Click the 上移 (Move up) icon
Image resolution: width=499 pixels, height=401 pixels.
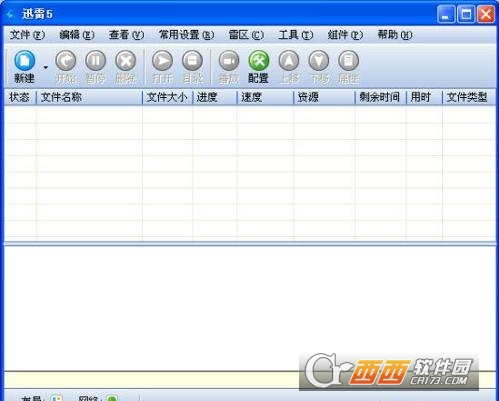click(x=289, y=61)
